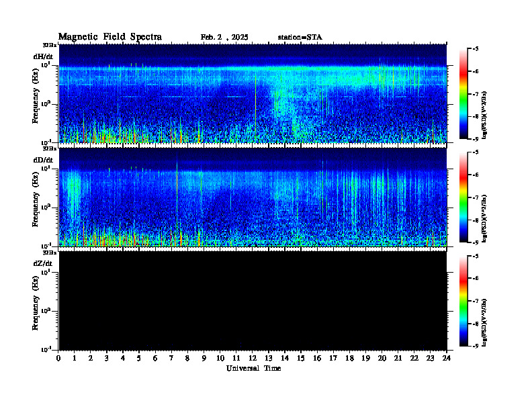Click the -7 value on the dH/dt color bar
Viewport: 532px width, 411px height.
click(x=476, y=94)
